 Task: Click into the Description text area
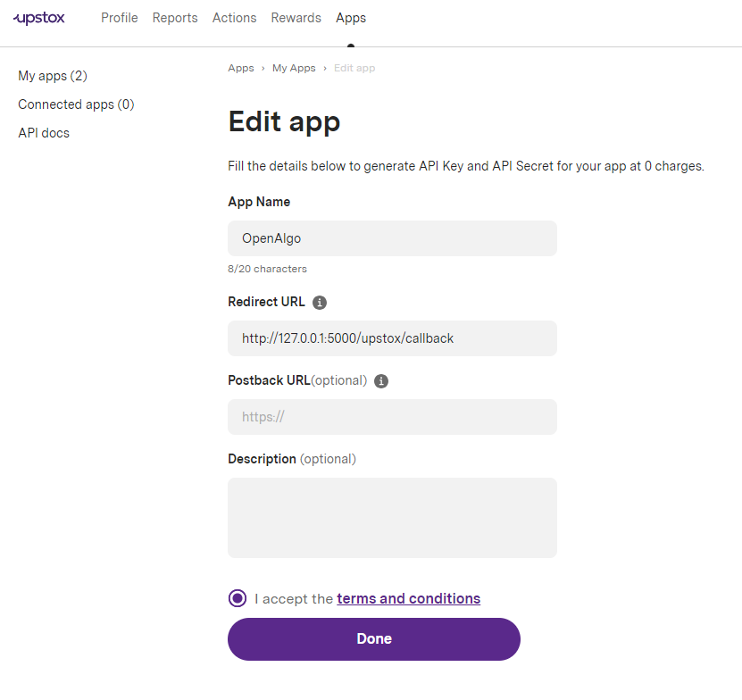point(392,518)
